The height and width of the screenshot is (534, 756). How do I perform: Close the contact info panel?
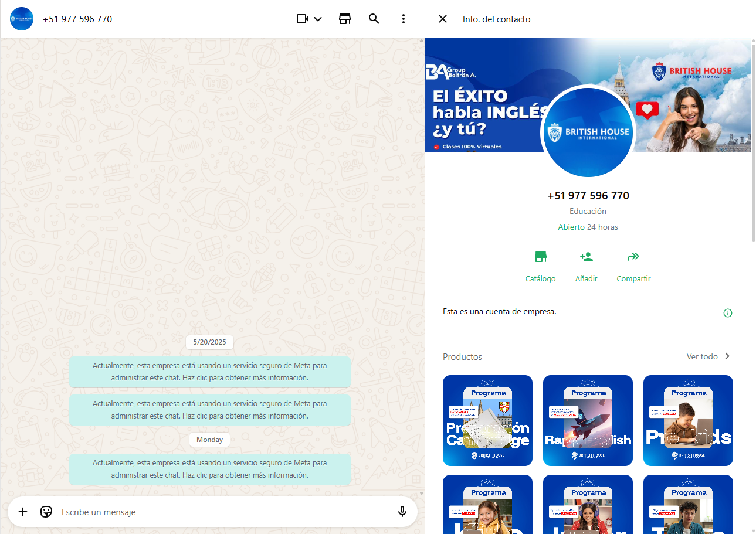[443, 19]
